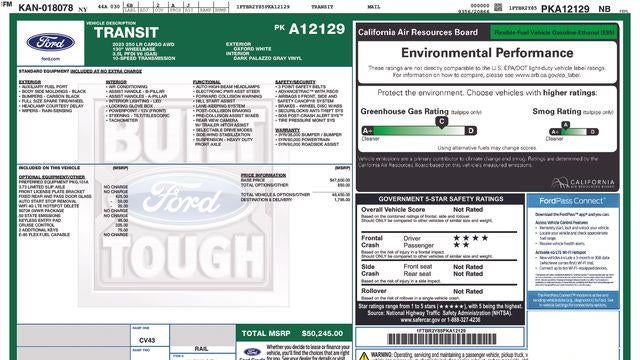This screenshot has height=360, width=640.
Task: Click the Frontal Crash Passenger star rating
Action: pos(461,245)
